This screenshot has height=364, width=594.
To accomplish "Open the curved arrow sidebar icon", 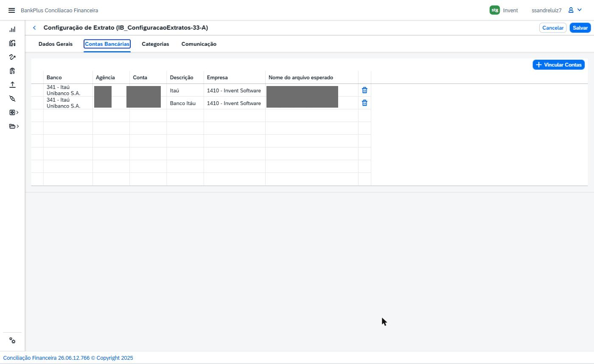I will (x=12, y=57).
